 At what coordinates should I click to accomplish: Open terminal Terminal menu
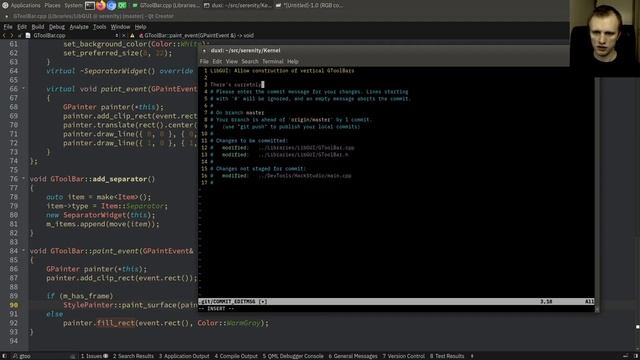coord(273,61)
